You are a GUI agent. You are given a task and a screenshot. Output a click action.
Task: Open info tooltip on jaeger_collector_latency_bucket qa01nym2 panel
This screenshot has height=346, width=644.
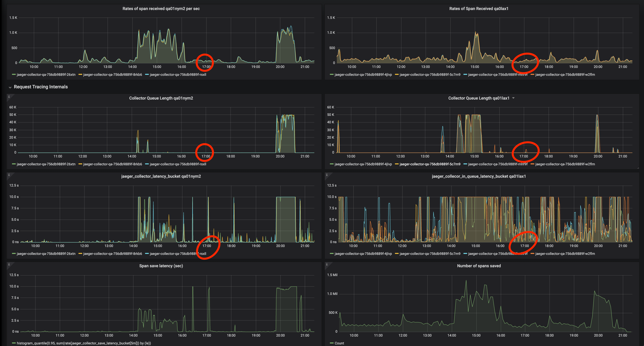pos(9,175)
